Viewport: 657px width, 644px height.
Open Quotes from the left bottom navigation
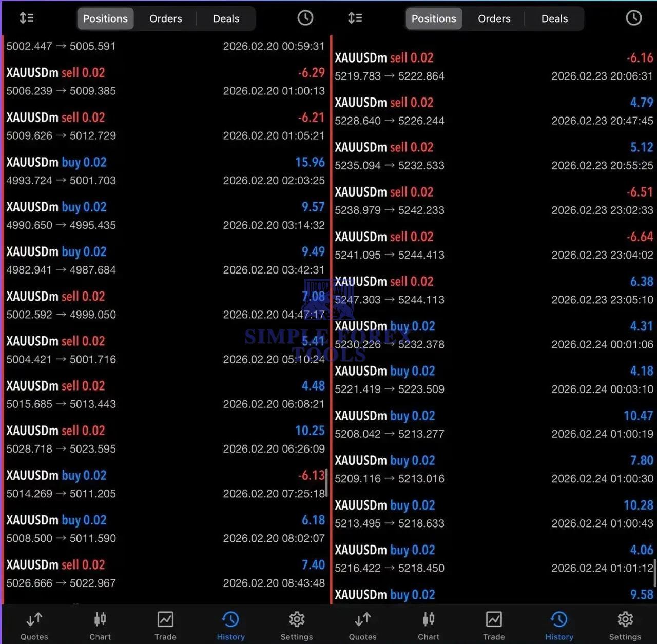[34, 623]
